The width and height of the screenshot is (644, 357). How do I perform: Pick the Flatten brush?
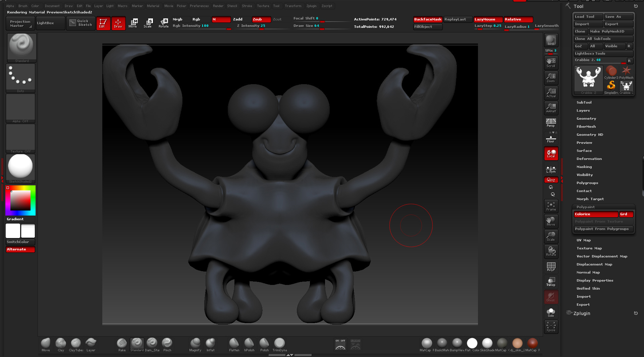(x=234, y=345)
